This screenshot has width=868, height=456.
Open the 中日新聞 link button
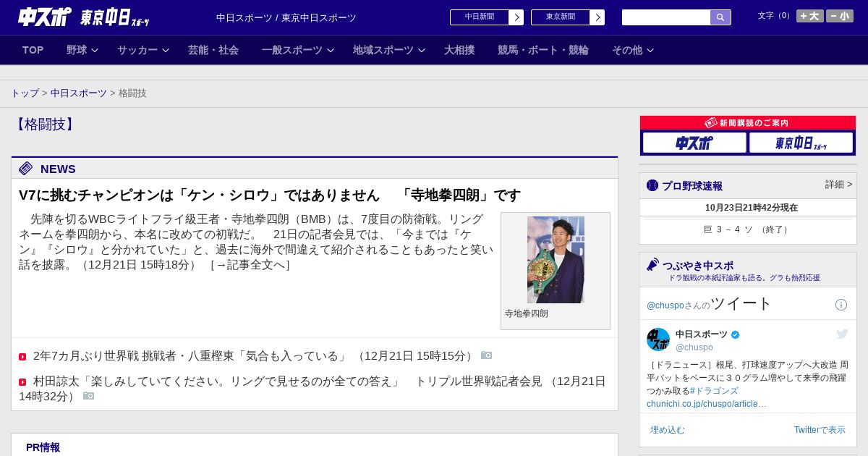[487, 17]
